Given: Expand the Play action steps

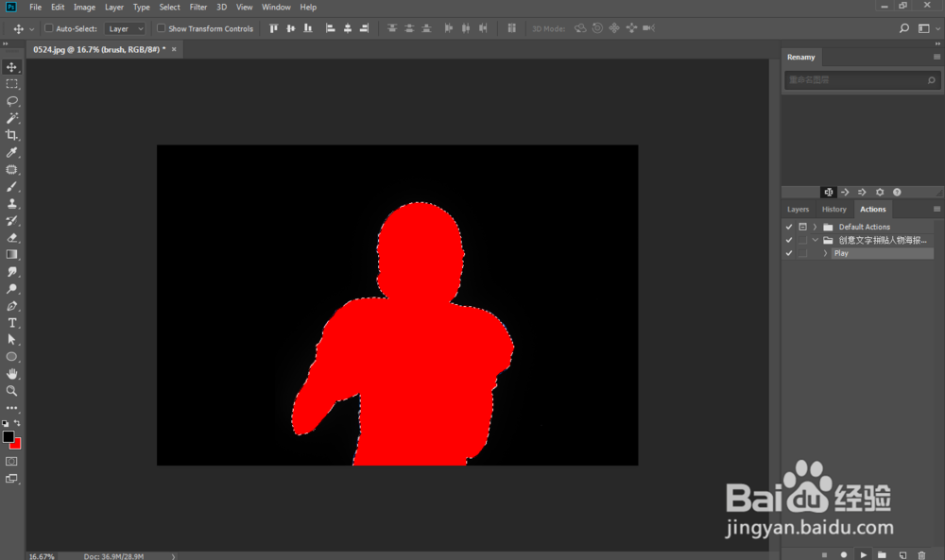Looking at the screenshot, I should tap(825, 253).
